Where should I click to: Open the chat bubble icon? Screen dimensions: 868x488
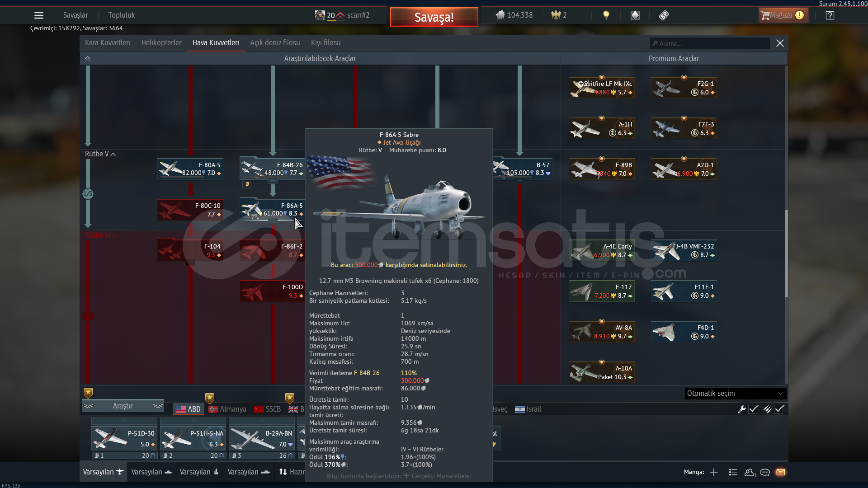point(765,472)
